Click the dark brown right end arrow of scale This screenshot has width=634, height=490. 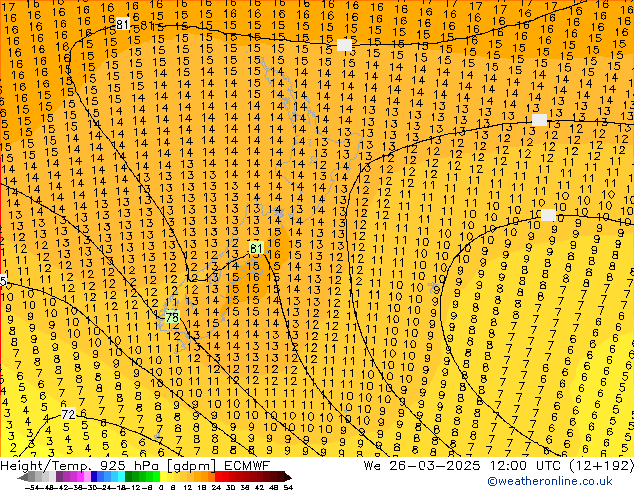tap(288, 477)
